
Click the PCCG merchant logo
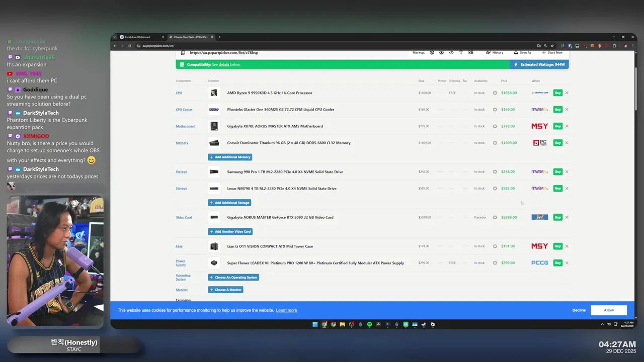click(x=539, y=263)
